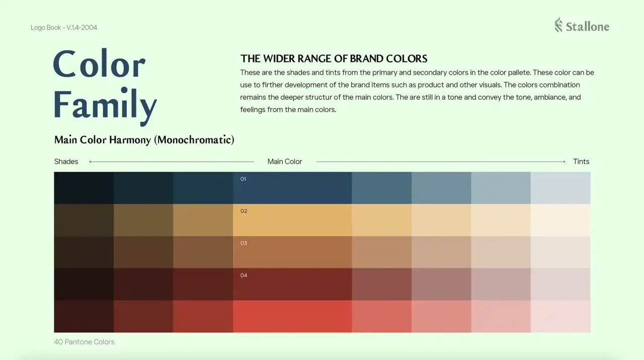
Task: Click the Tints label
Action: coord(581,162)
